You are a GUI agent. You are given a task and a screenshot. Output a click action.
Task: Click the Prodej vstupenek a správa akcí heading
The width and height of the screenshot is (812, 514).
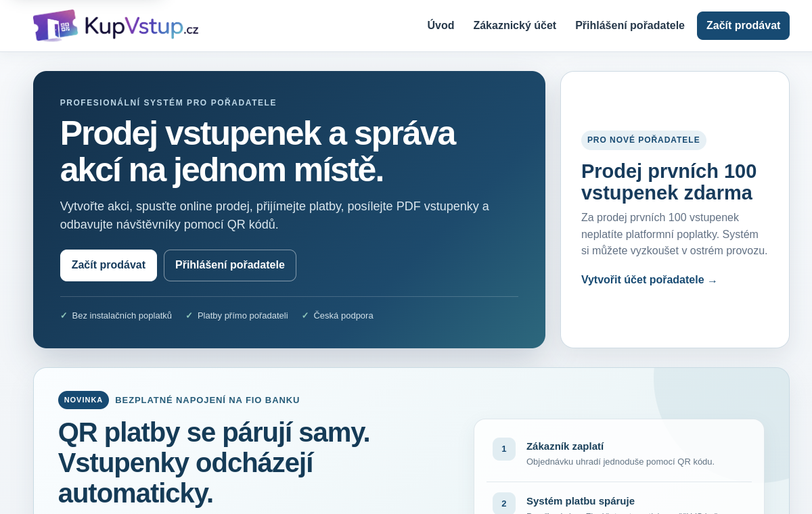[x=258, y=151]
